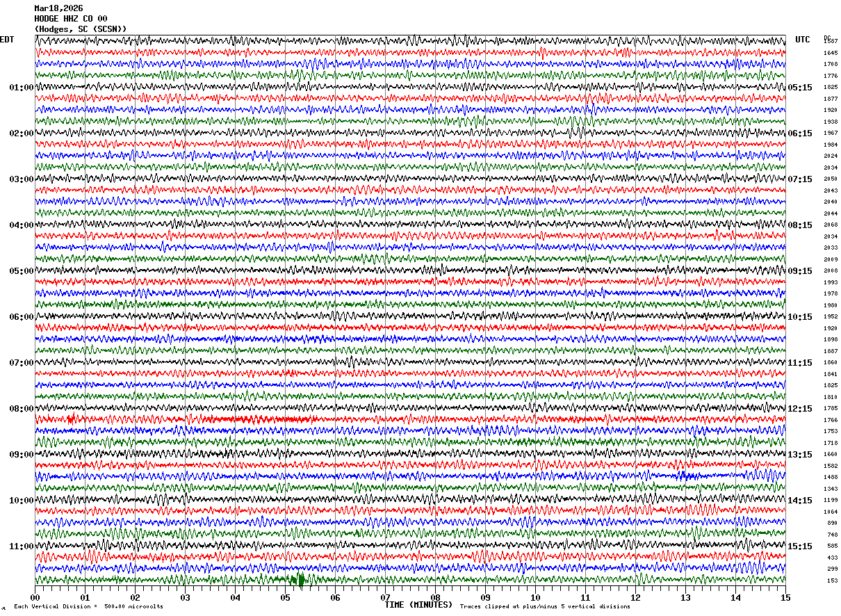Click the DC offset value 585
The height and width of the screenshot is (616, 841).
[832, 546]
